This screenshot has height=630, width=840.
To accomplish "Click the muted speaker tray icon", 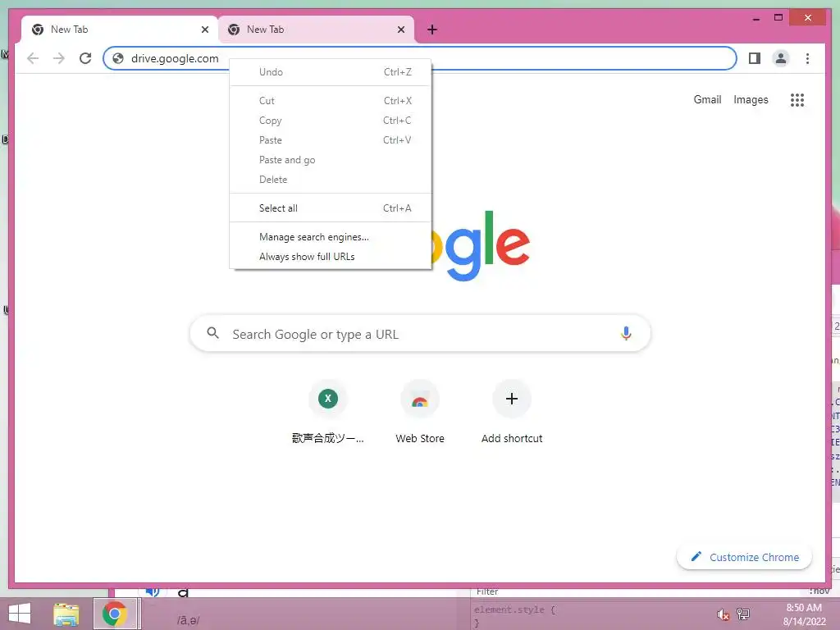I will pyautogui.click(x=723, y=614).
